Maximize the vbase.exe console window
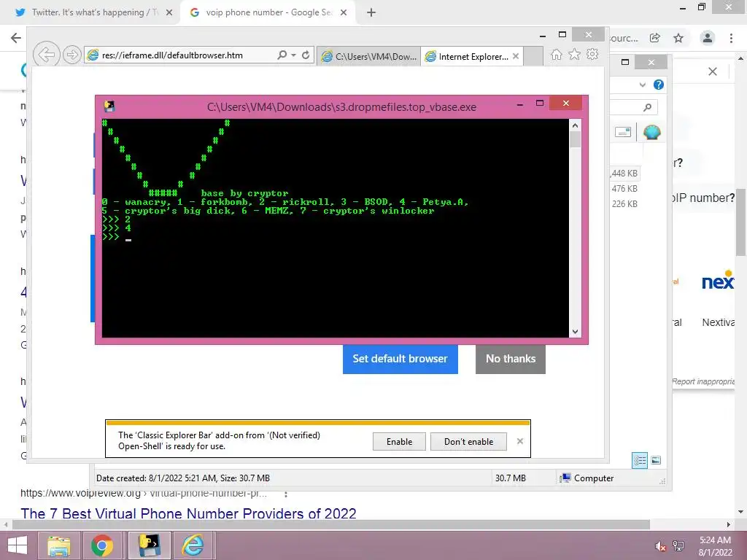747x560 pixels. (x=540, y=104)
